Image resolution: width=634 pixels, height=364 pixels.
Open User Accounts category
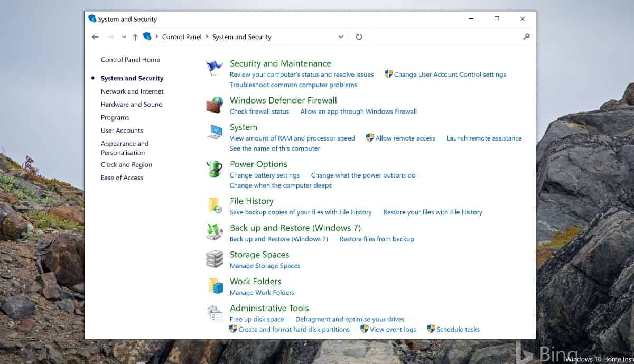click(122, 130)
